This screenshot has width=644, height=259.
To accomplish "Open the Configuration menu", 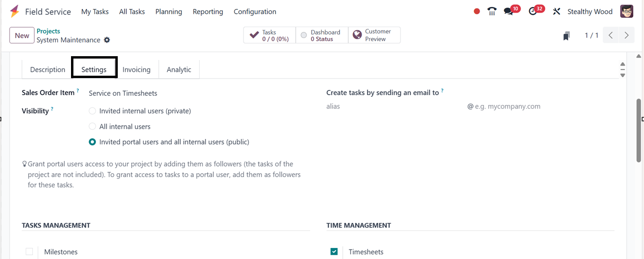I will click(255, 11).
